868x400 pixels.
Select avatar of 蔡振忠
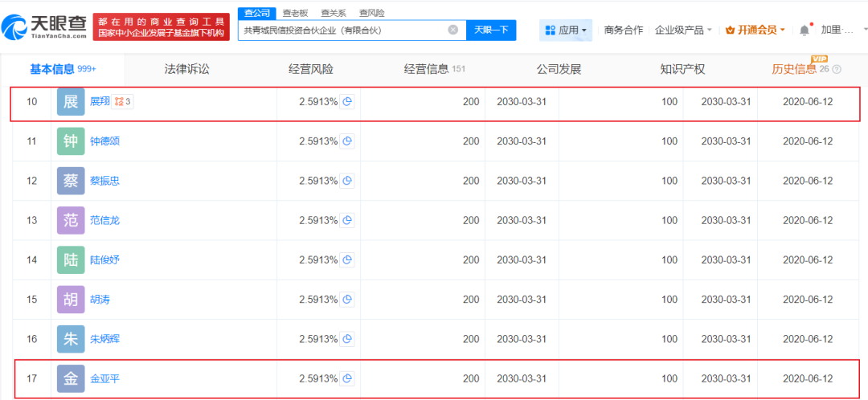coord(71,181)
